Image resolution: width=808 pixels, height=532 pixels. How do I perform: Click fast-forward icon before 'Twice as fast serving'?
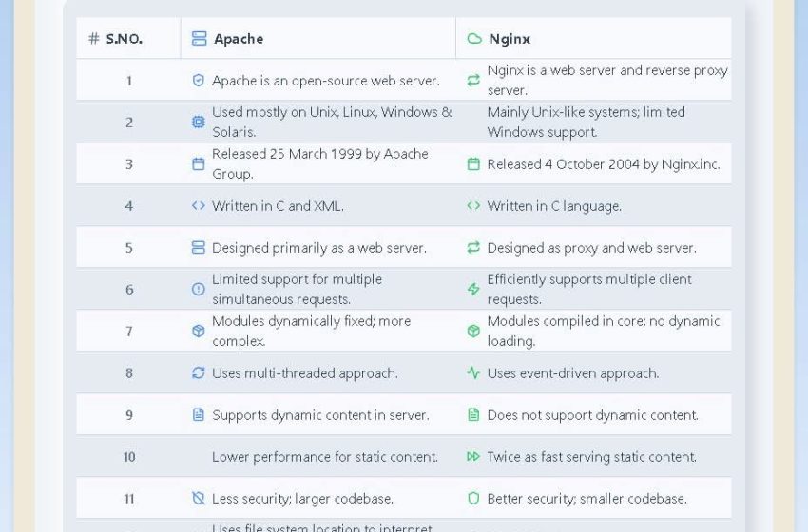(x=473, y=457)
